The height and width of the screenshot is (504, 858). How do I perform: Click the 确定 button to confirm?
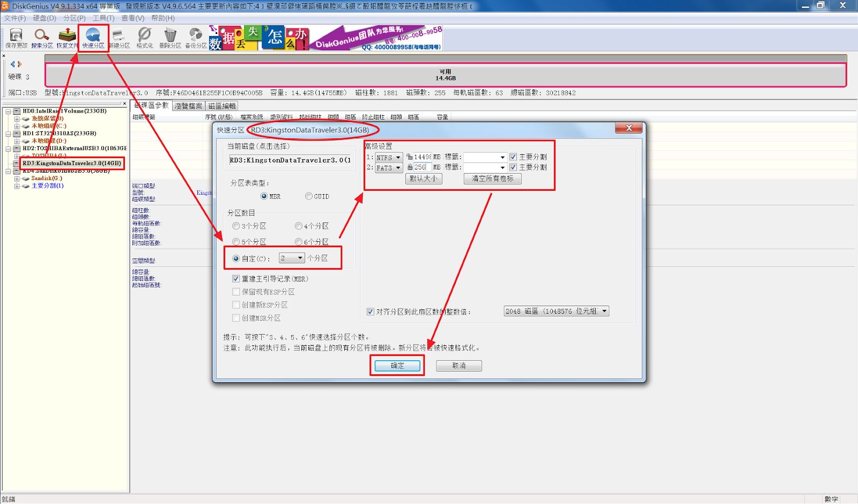click(397, 366)
